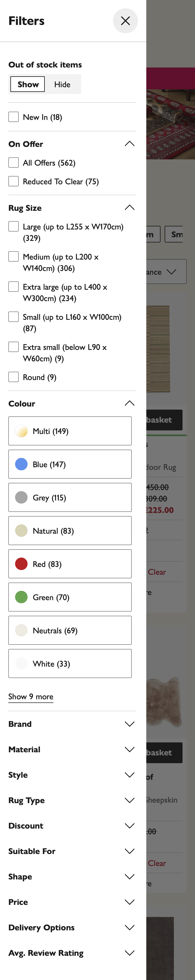Screen dimensions: 195x980
Task: Click Show 9 more colours
Action: coord(31,697)
